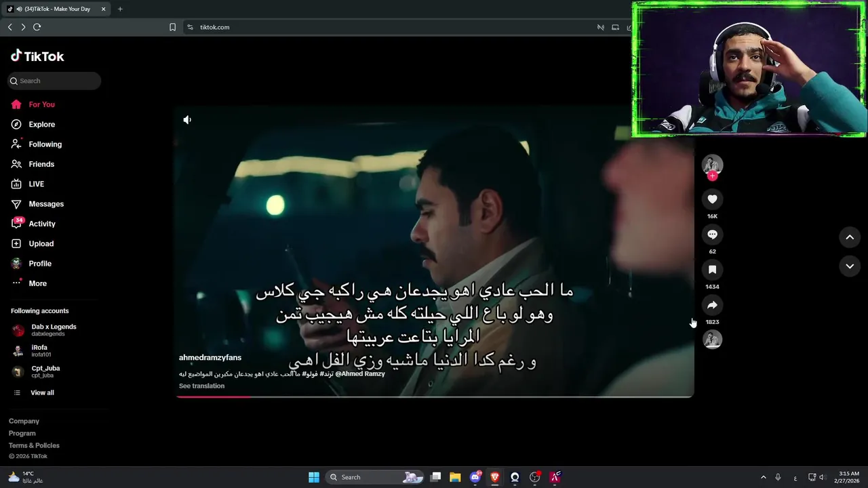This screenshot has height=488, width=868.
Task: Switch to Brave browser in the taskbar
Action: click(x=494, y=477)
